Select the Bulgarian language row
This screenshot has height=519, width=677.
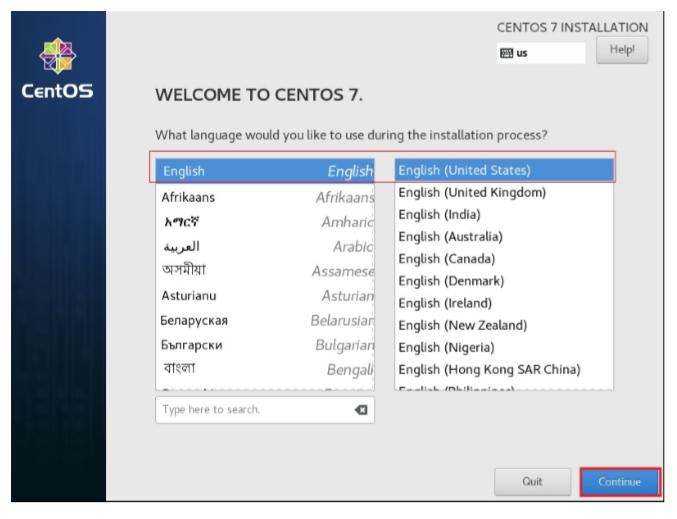tap(265, 345)
